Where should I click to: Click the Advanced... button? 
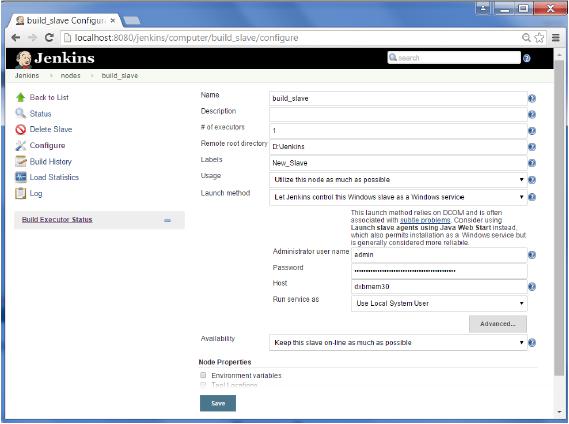(498, 324)
